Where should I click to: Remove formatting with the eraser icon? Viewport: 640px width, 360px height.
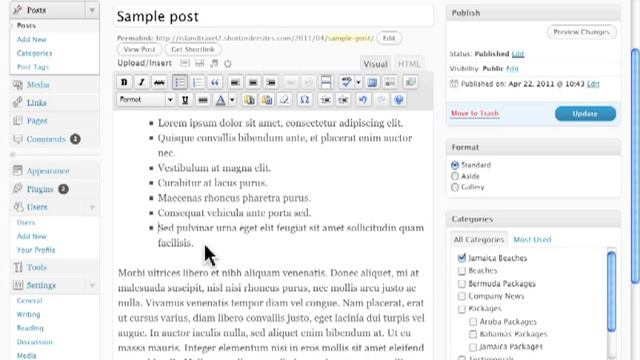click(284, 100)
